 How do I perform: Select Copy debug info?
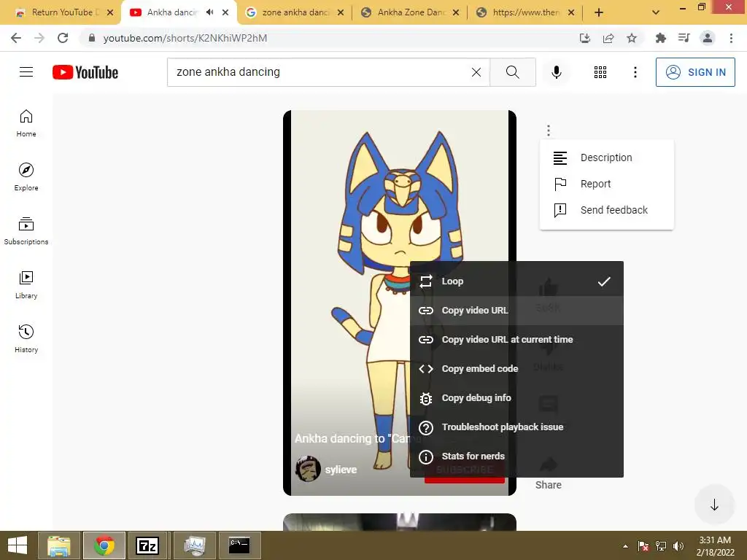point(516,398)
